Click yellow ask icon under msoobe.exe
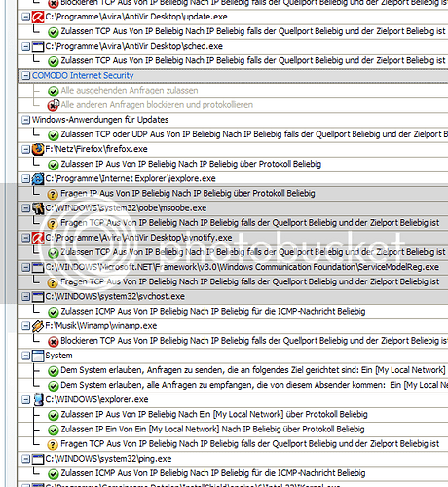The height and width of the screenshot is (487, 448). click(x=53, y=224)
